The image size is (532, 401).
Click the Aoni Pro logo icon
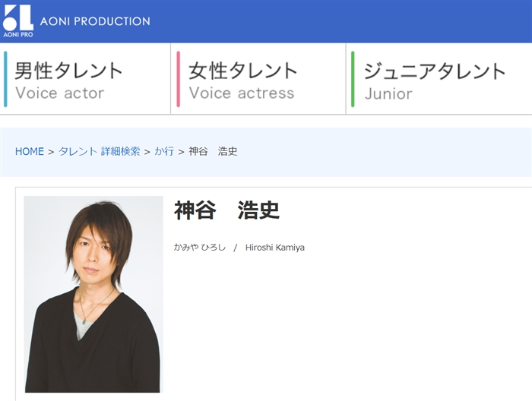pyautogui.click(x=18, y=21)
